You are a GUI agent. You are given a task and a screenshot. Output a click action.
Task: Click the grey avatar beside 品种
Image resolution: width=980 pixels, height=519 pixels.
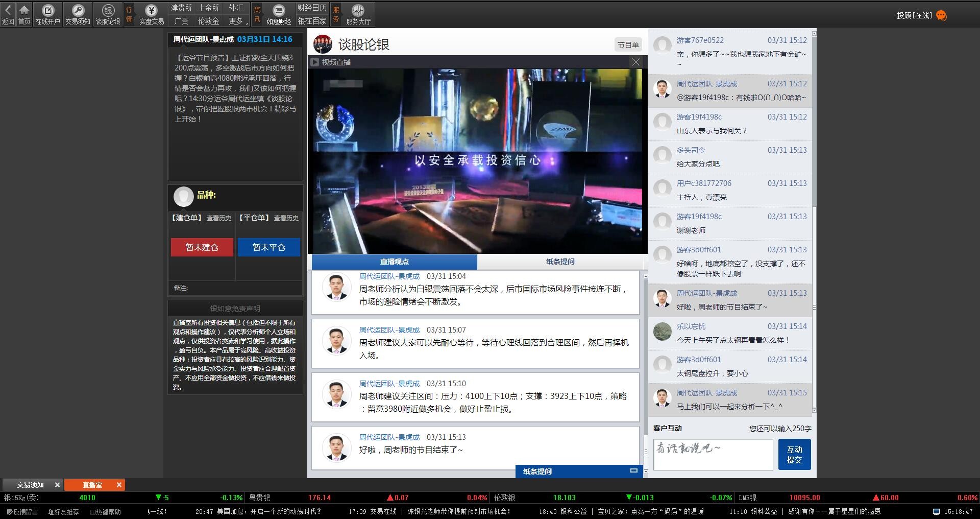[x=183, y=197]
